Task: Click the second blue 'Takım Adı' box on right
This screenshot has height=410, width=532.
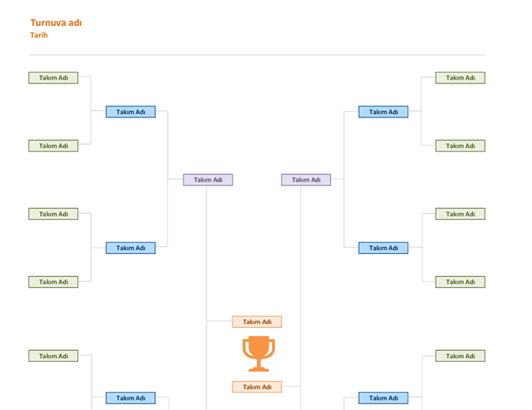Action: point(383,248)
